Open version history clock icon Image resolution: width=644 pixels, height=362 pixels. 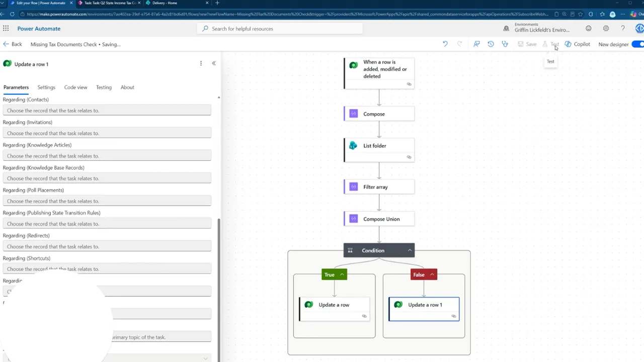coord(491,44)
